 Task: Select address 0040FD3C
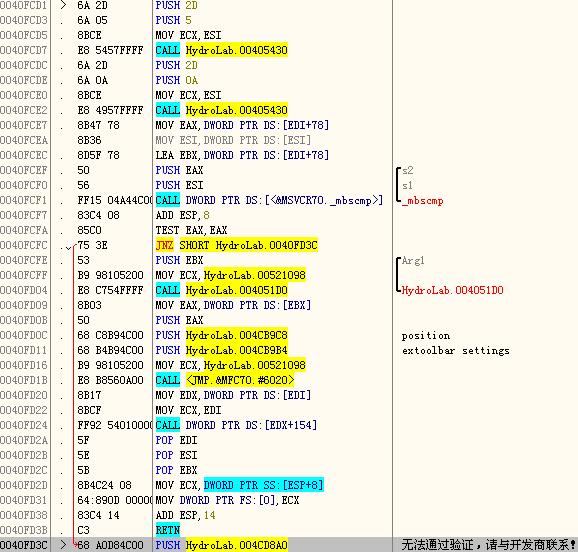[24, 545]
